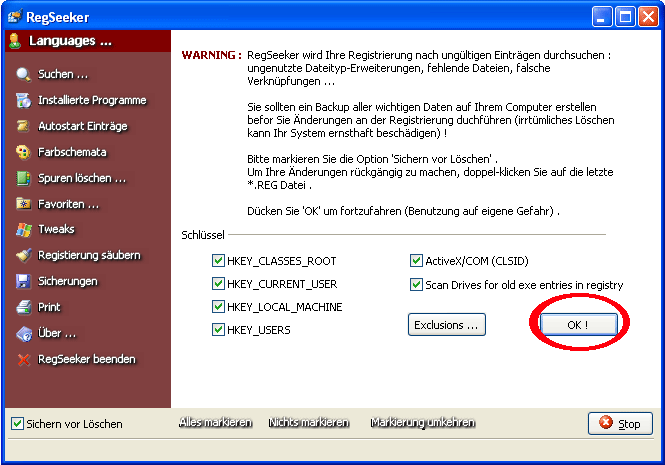Click the RegSeeker title bar app icon
Viewport: 665px width, 465px height.
tap(15, 17)
